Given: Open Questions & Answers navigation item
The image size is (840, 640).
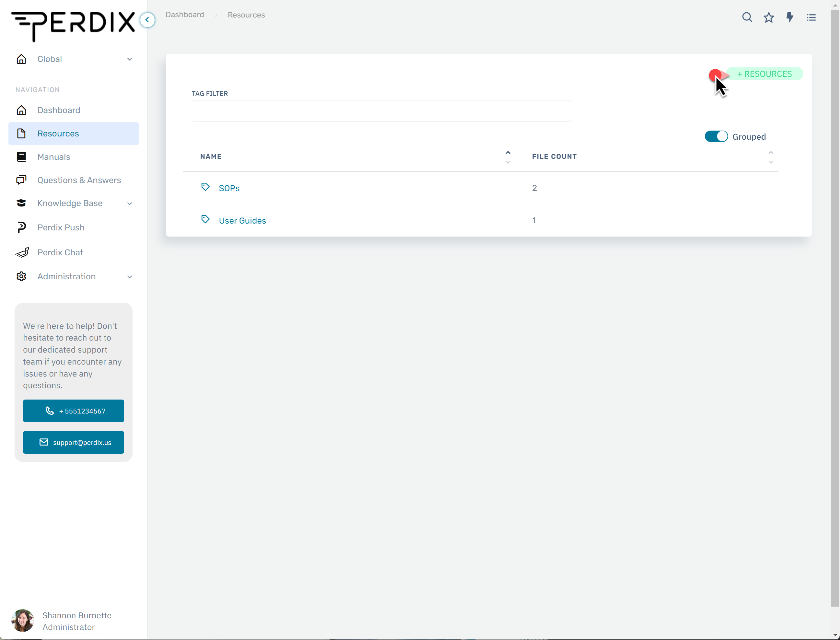Looking at the screenshot, I should [74, 180].
